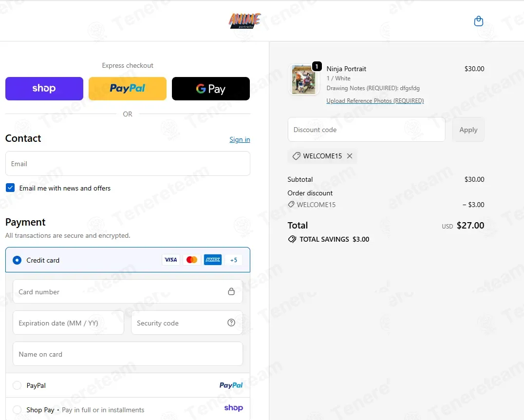Click the $27.00 total amount
The height and width of the screenshot is (420, 524).
470,226
